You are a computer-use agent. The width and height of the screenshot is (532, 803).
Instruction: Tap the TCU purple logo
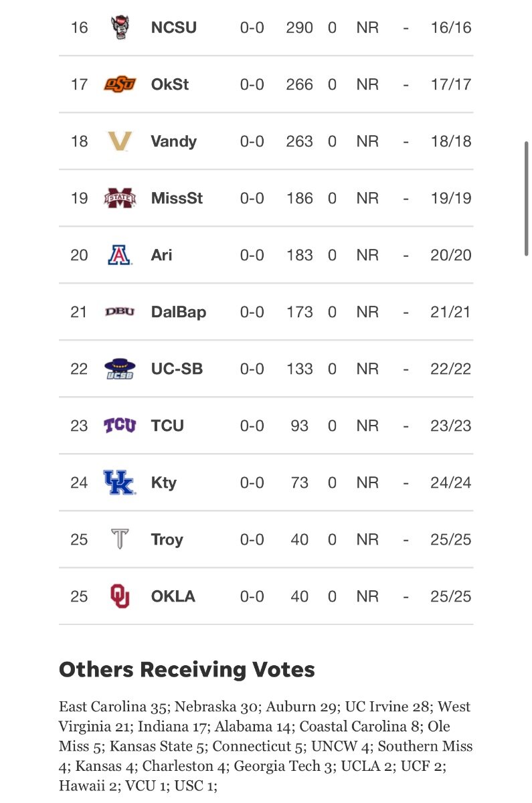pyautogui.click(x=120, y=426)
